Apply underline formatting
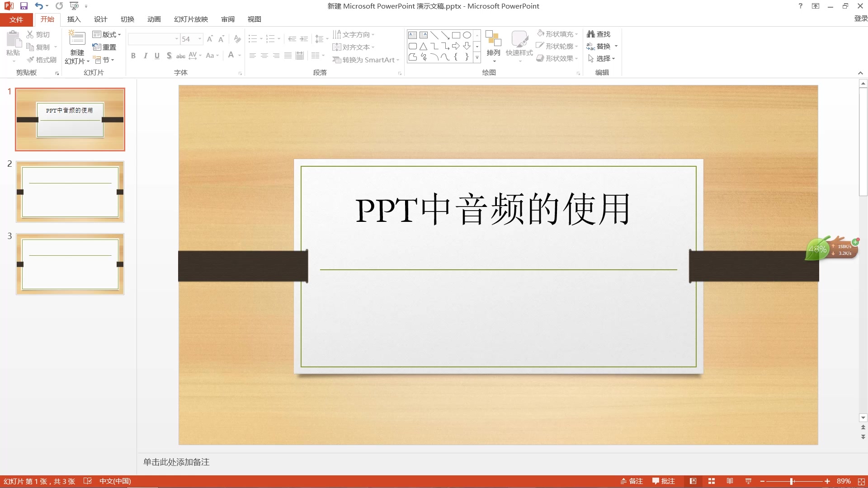 (x=157, y=56)
